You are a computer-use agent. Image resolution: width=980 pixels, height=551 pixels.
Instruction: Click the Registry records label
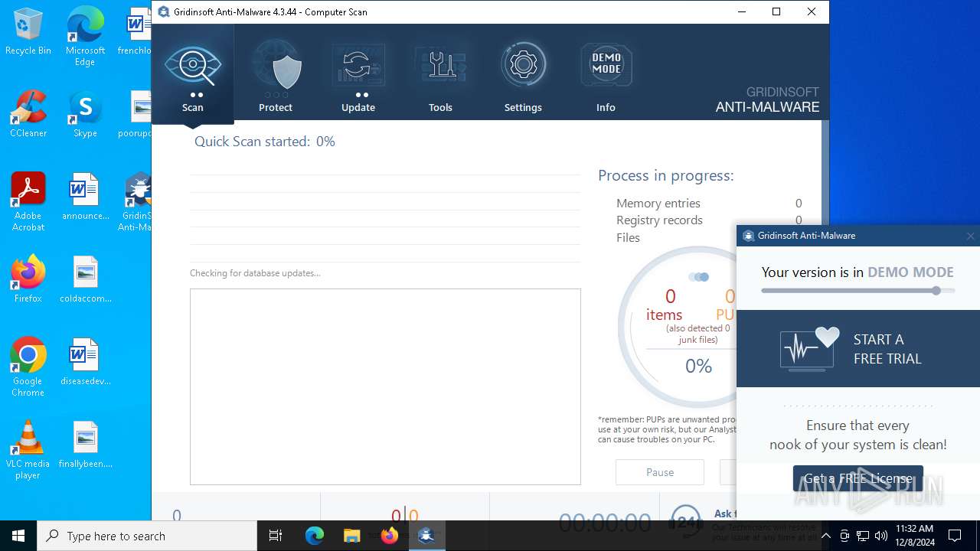659,220
